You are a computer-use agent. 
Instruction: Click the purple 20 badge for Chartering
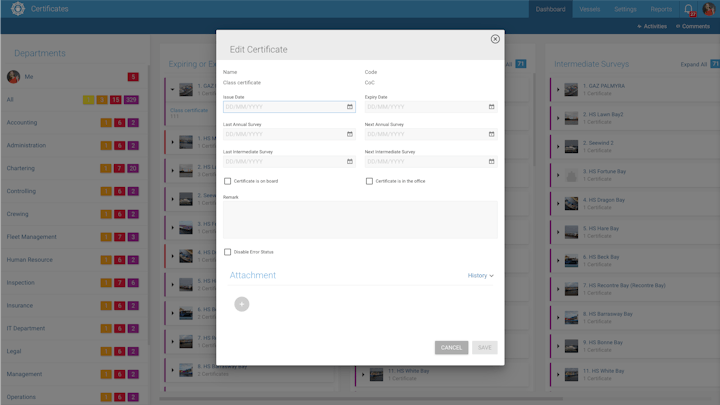pos(133,169)
